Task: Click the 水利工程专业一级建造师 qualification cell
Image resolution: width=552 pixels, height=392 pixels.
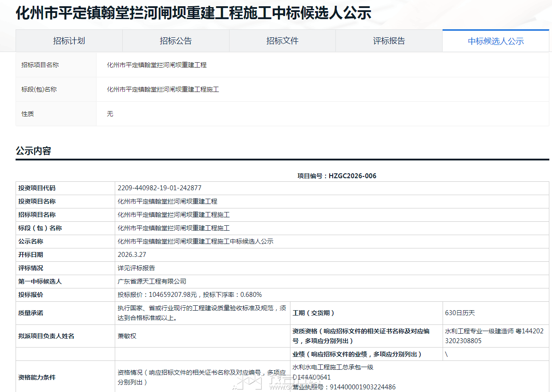Action: pyautogui.click(x=494, y=336)
